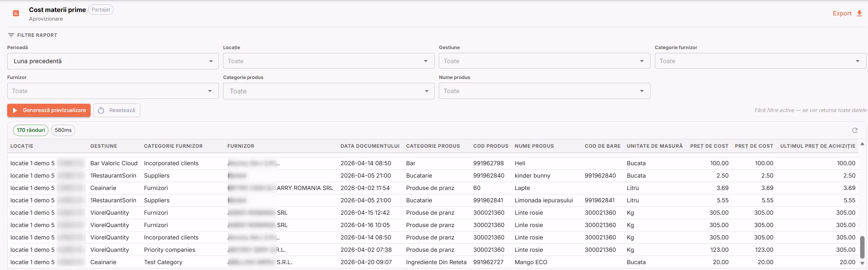Screen dimensions: 868x270
Task: Click the table's vertical scrollbar thumb
Action: [862, 247]
